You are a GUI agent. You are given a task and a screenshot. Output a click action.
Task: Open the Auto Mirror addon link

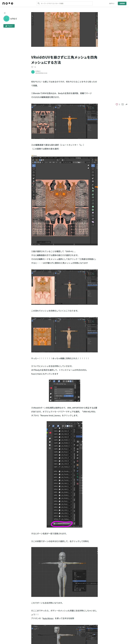click(48, 618)
